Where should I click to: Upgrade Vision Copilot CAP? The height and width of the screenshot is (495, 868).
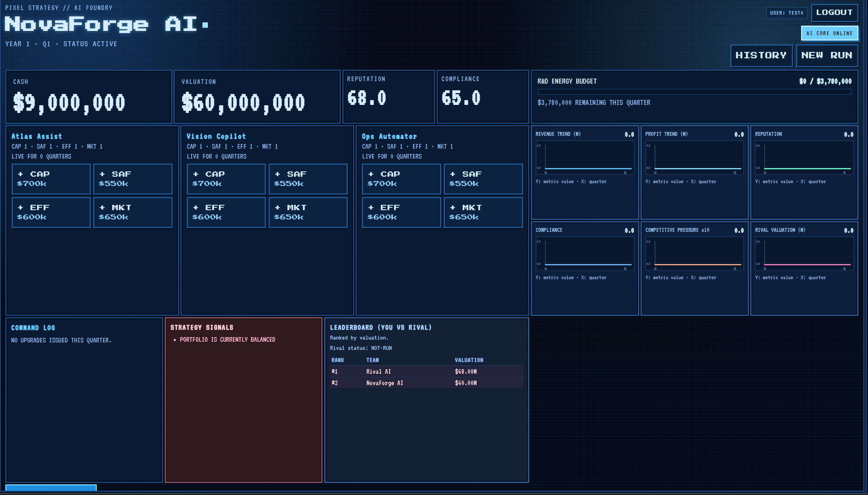point(226,179)
